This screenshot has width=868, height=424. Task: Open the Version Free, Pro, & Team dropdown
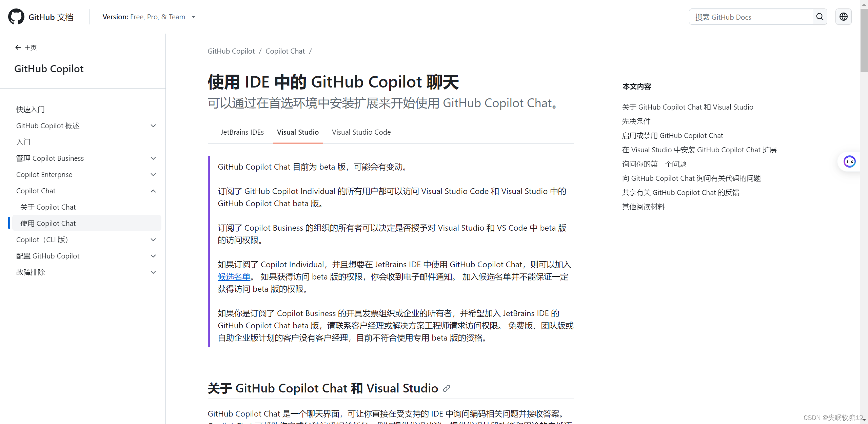(x=149, y=17)
